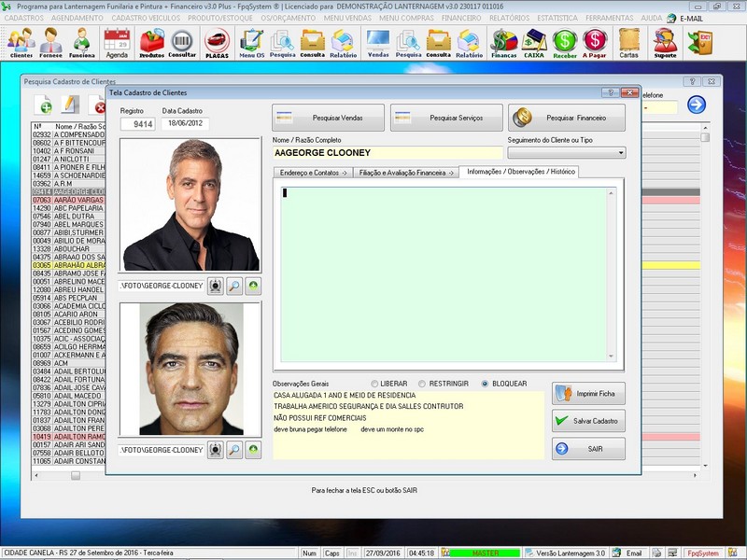This screenshot has width=747, height=560.
Task: Click the Nome / Razão Completo field
Action: [x=388, y=153]
